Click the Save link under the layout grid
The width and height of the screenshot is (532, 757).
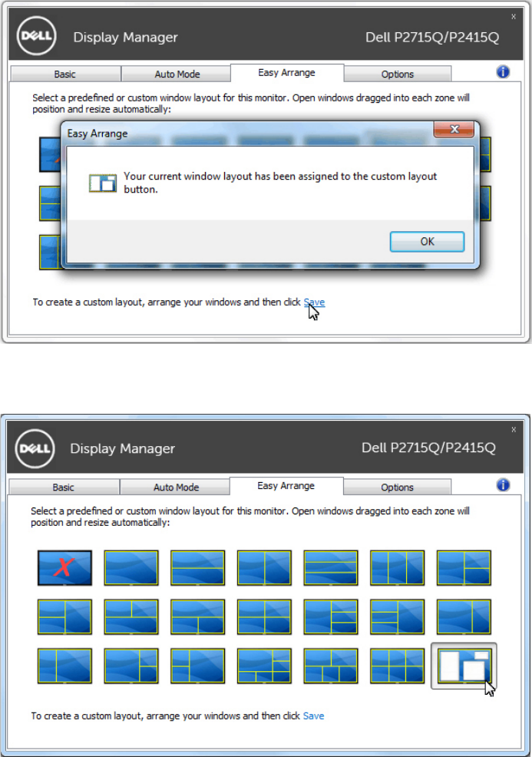(313, 716)
